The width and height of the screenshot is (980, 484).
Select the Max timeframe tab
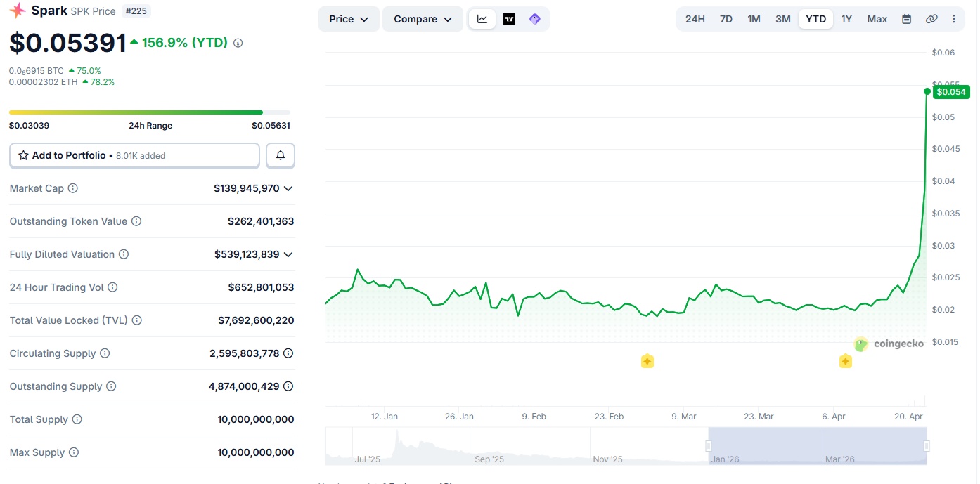click(877, 19)
